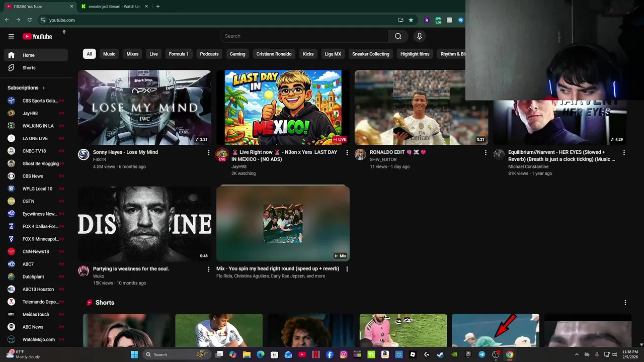Open MeidasTouch subscription channel

pyautogui.click(x=36, y=314)
